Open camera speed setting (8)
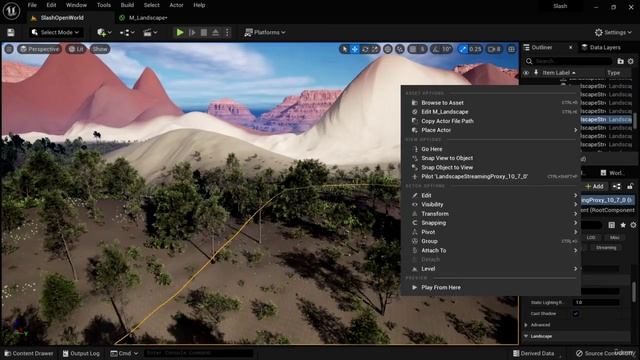640x360 pixels. (494, 49)
